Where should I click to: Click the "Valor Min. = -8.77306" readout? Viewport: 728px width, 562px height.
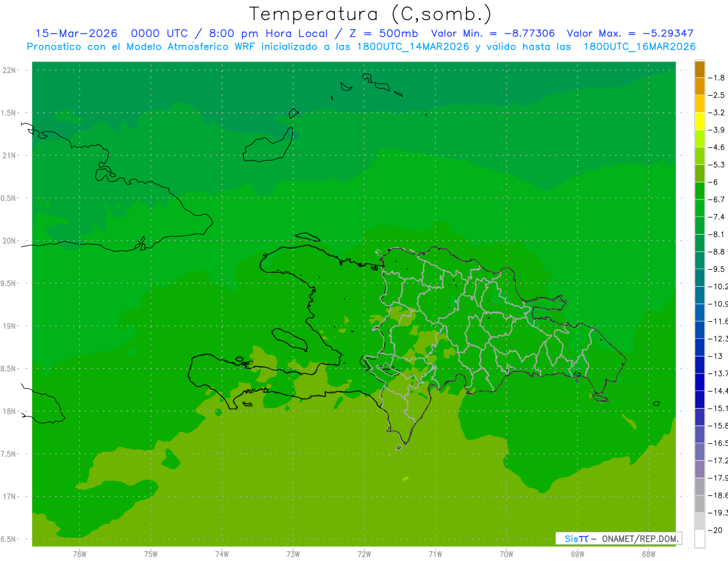click(x=493, y=33)
